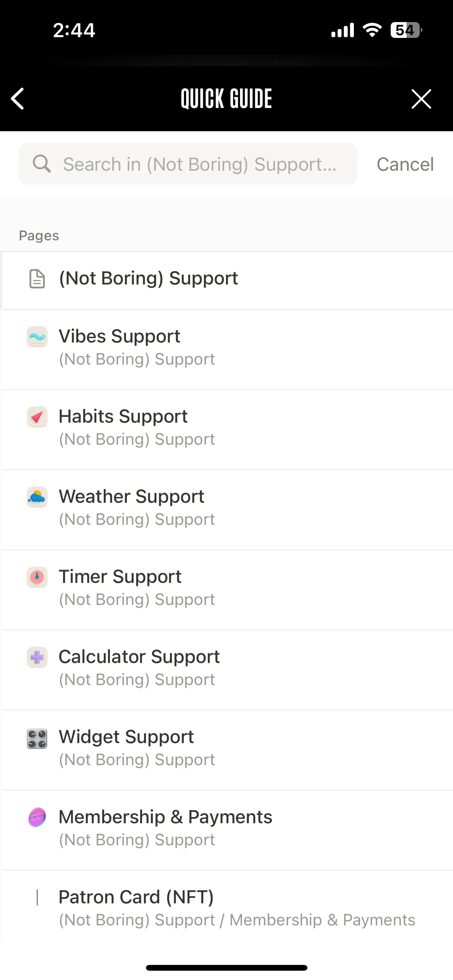Click the (Not Boring) Support document icon
Viewport: 453px width, 980px height.
pos(37,279)
